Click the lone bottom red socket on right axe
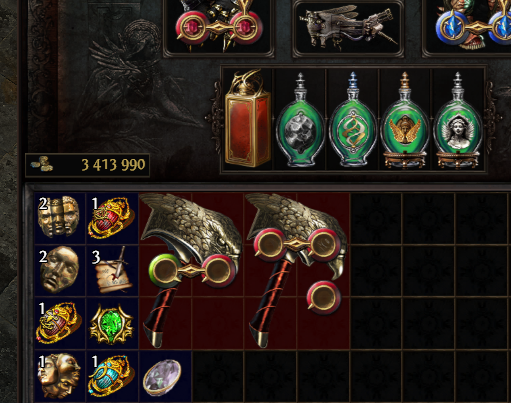The image size is (511, 403). point(323,297)
